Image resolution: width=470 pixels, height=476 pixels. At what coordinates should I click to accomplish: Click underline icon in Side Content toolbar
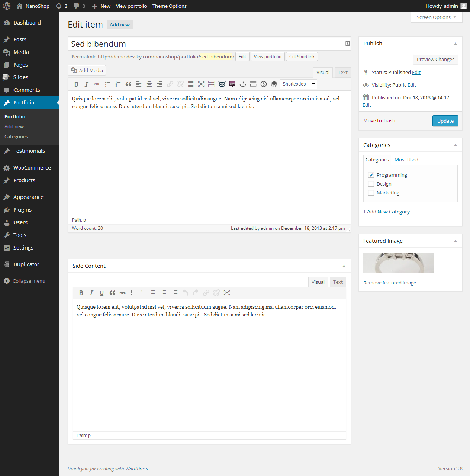tap(102, 293)
